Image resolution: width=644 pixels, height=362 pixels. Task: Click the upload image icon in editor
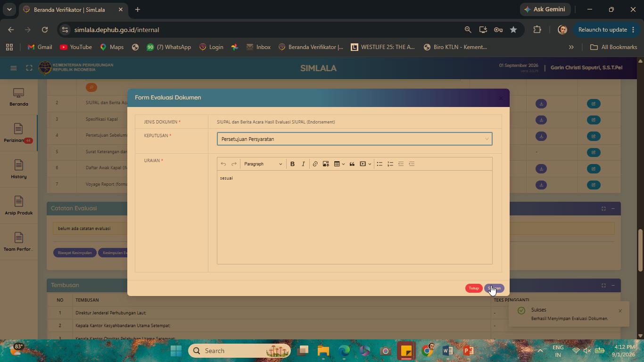tap(326, 164)
